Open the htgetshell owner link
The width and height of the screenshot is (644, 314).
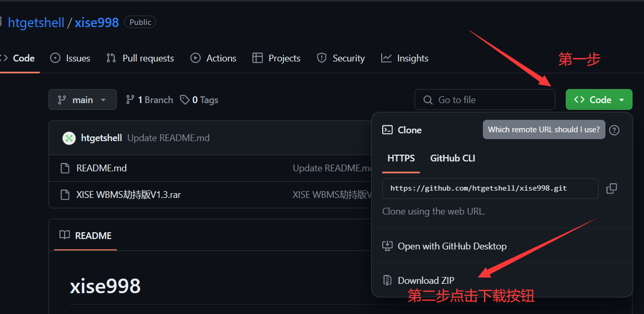[x=36, y=22]
